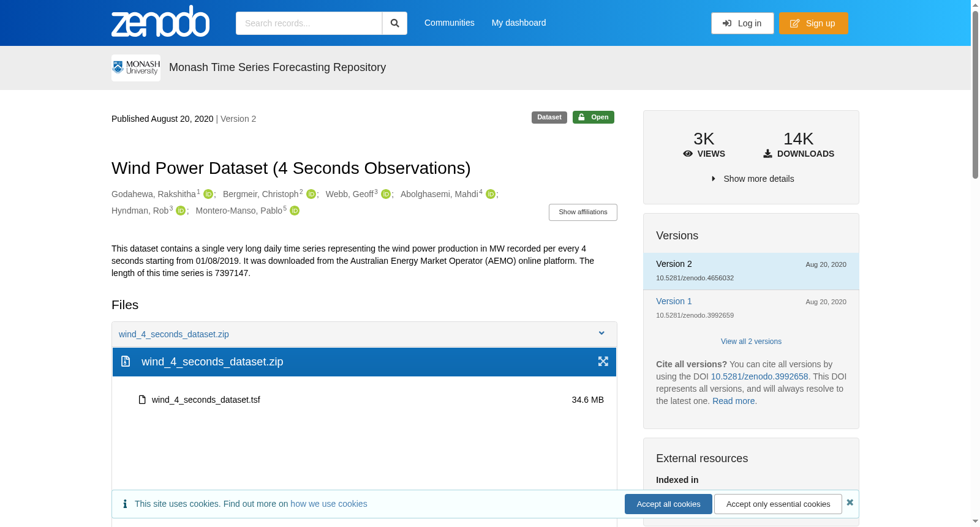Image resolution: width=980 pixels, height=527 pixels.
Task: Go to My dashboard
Action: click(519, 23)
